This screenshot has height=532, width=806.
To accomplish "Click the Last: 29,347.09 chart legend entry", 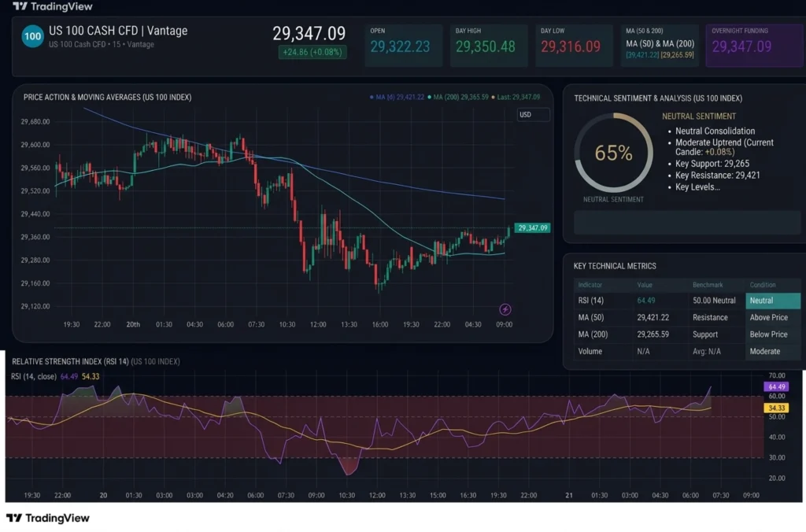I will (516, 97).
